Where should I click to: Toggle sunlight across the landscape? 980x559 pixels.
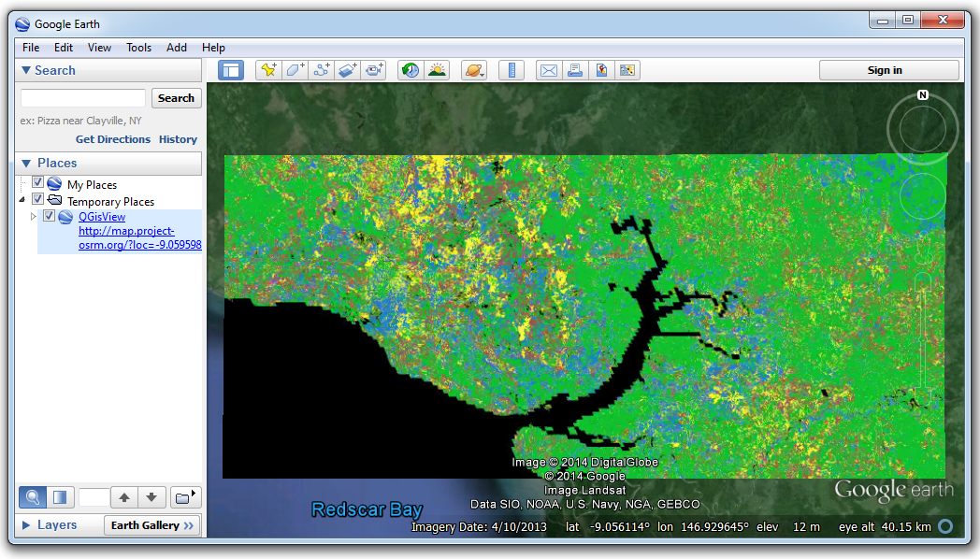(x=437, y=70)
